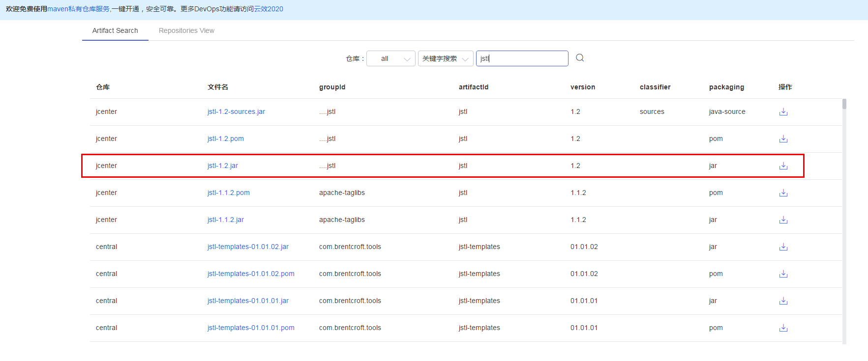Click 'java-source' packaging cell
Screen dimensions: 868x361
click(727, 111)
